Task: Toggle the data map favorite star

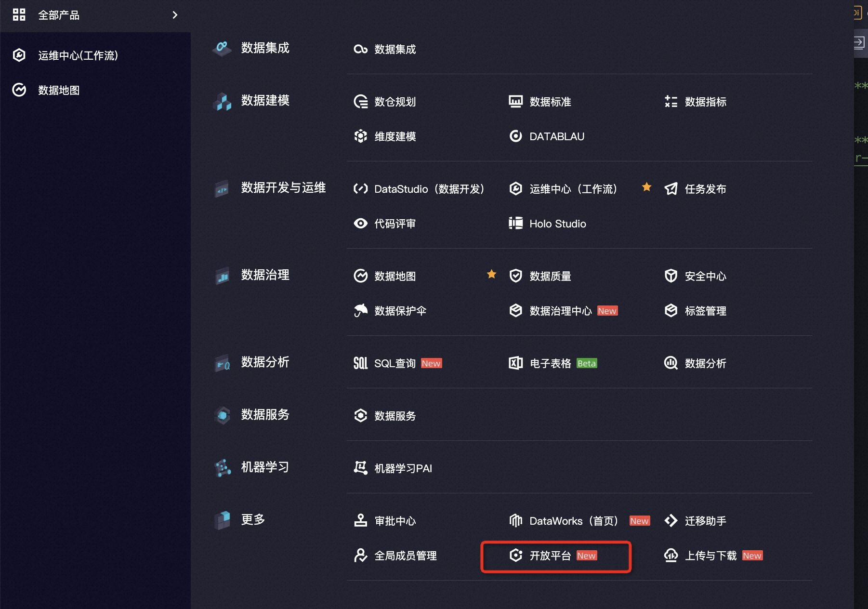Action: [x=491, y=274]
